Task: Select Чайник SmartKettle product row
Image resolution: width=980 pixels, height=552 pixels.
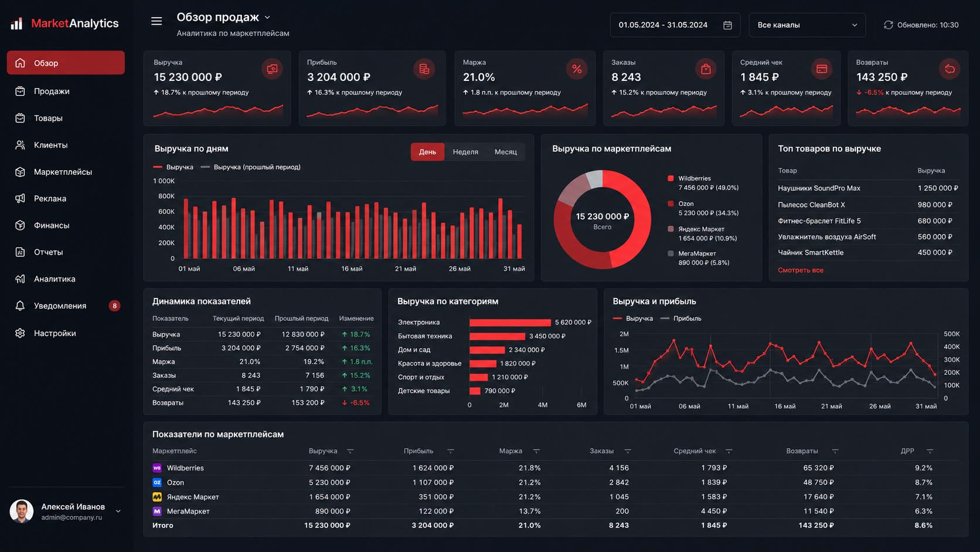Action: click(x=867, y=253)
